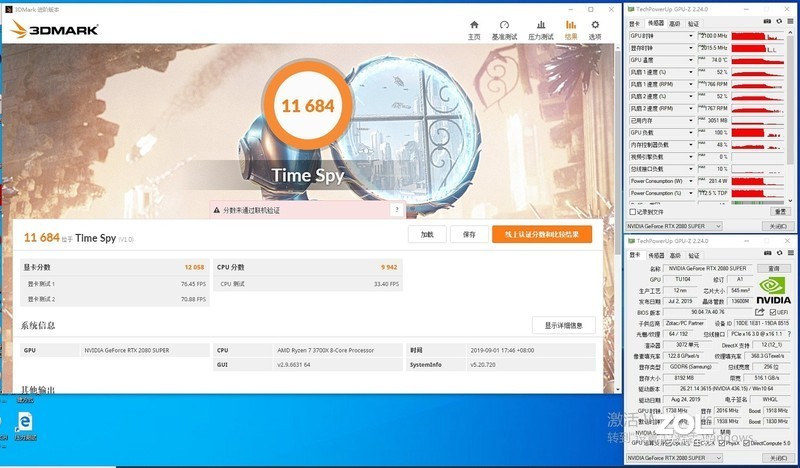Expand the GPU 温度 sensor dropdown
Viewport: 800px width, 468px height.
[x=691, y=60]
